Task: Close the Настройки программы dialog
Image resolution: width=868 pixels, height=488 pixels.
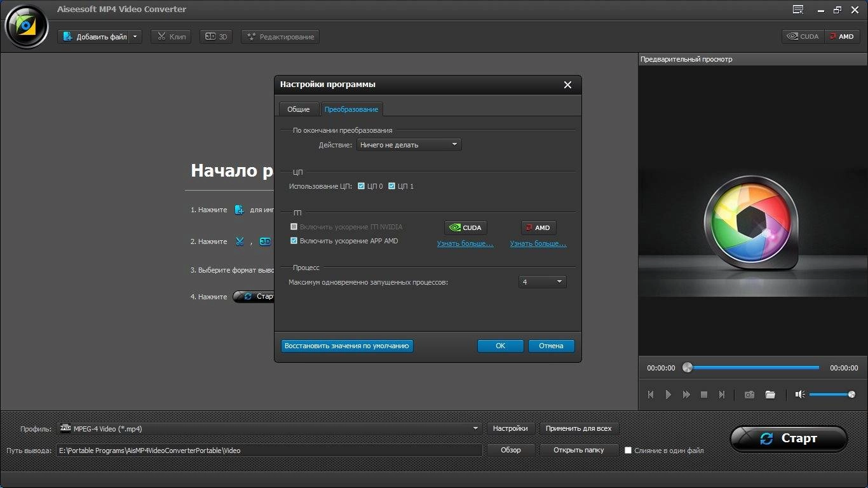Action: pos(567,85)
